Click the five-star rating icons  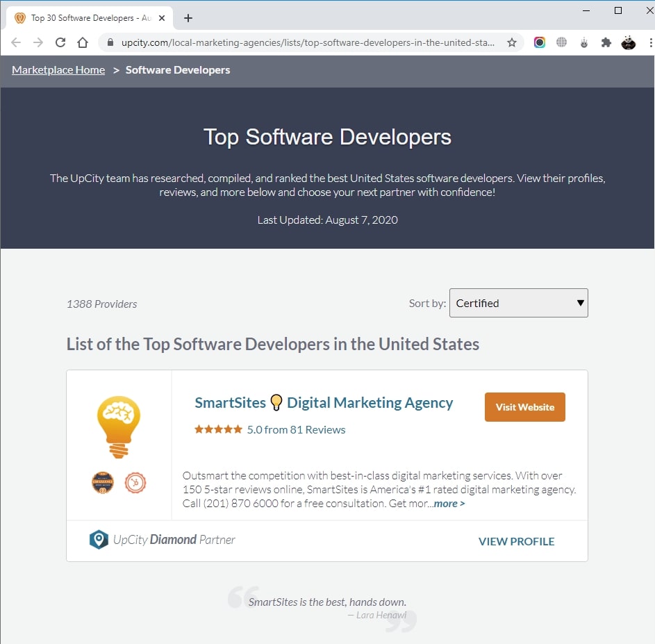click(x=218, y=429)
